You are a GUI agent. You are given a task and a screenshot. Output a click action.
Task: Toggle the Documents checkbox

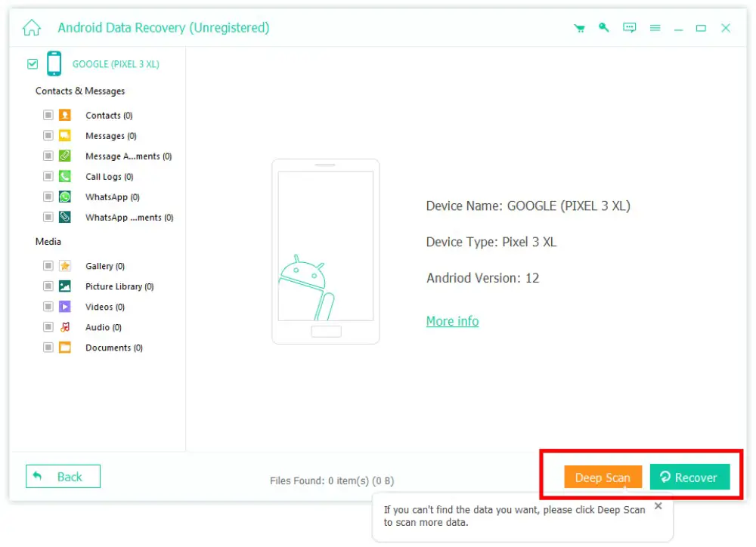48,348
